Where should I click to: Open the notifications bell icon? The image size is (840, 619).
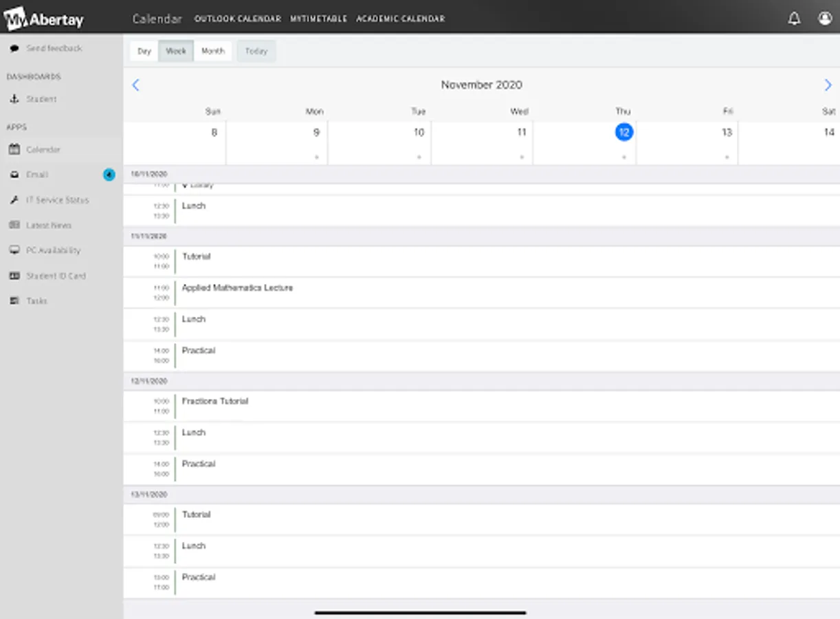(794, 19)
